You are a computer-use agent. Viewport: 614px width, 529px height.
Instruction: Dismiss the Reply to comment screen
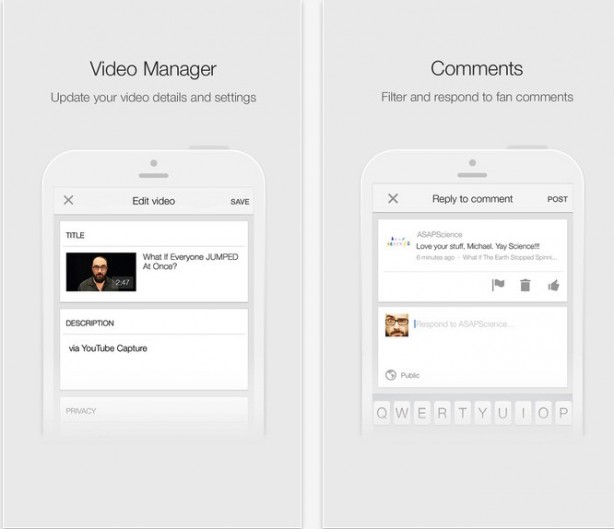[393, 199]
